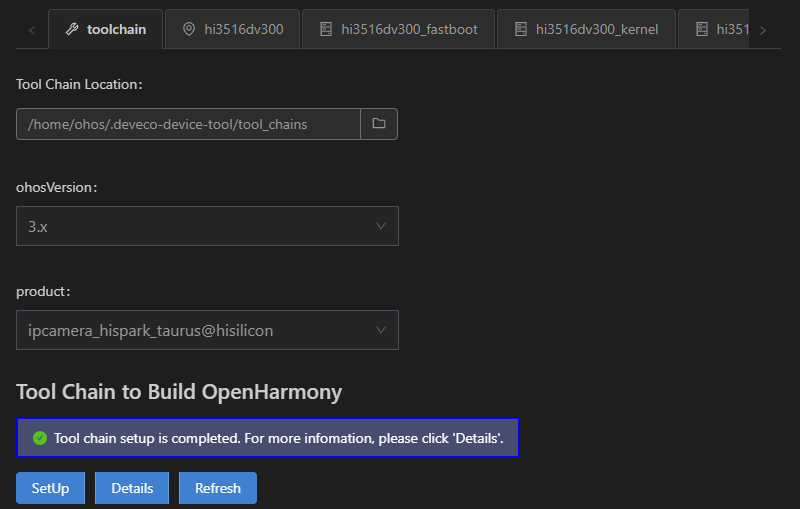The width and height of the screenshot is (800, 509).
Task: Open the ohosVersion 3.x combo box
Action: pos(207,226)
